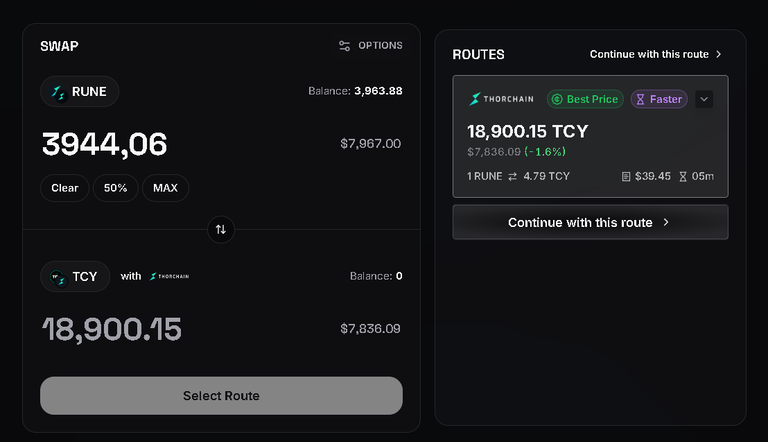
Task: Click Continue with this route link at top
Action: [655, 54]
